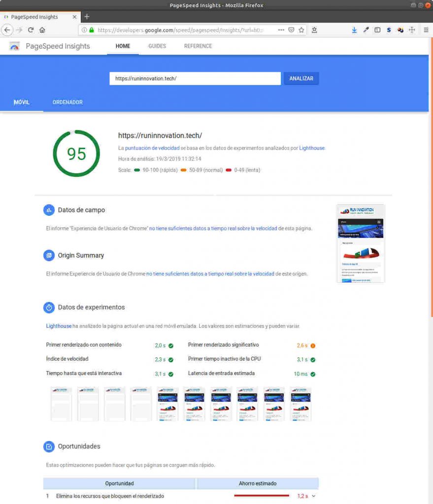Click the Oportunidades section icon
Image resolution: width=433 pixels, height=504 pixels.
pos(49,446)
